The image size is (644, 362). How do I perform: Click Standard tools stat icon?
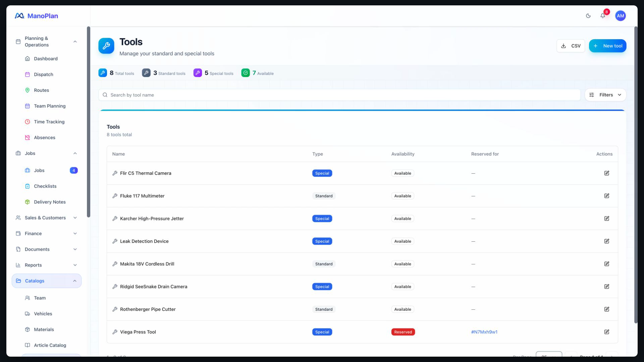[146, 73]
